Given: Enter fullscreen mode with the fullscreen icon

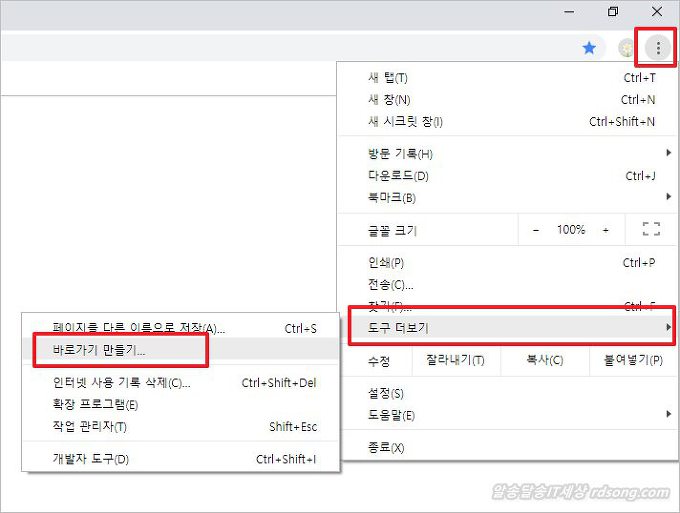Looking at the screenshot, I should click(651, 230).
